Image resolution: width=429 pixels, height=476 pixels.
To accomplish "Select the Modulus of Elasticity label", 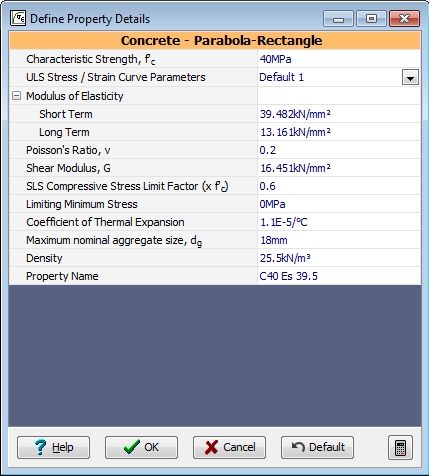I will click(x=75, y=96).
